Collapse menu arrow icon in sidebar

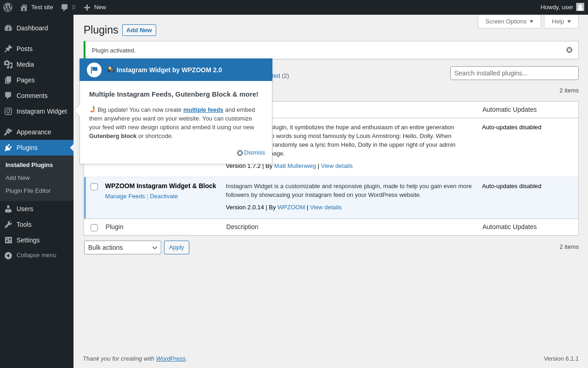click(8, 255)
